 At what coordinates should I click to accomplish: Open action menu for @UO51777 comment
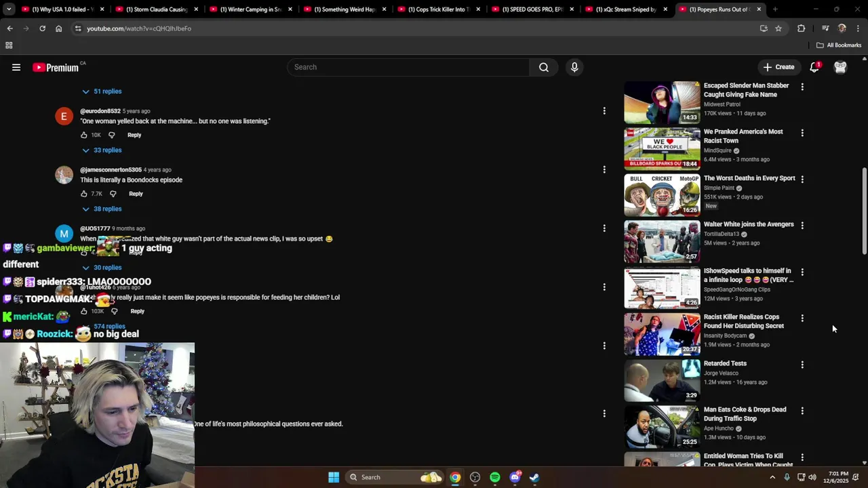coord(604,228)
